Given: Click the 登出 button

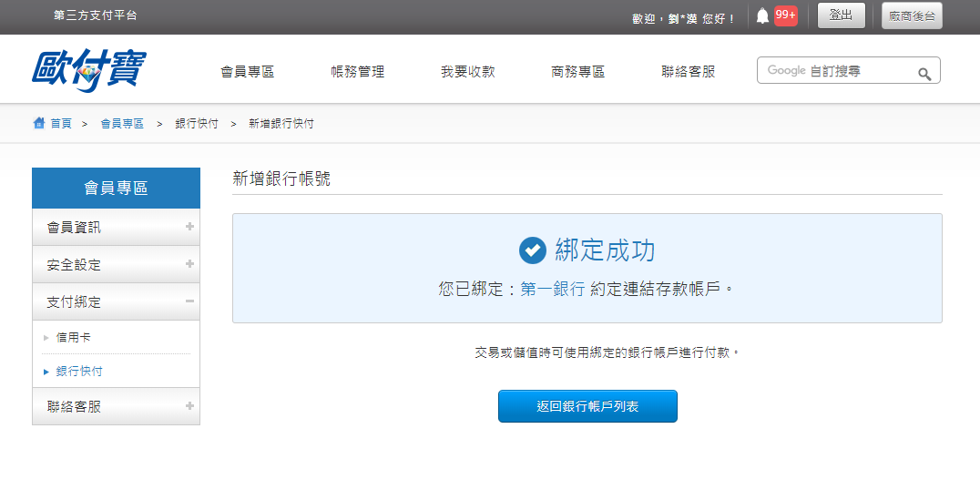Looking at the screenshot, I should pos(842,15).
